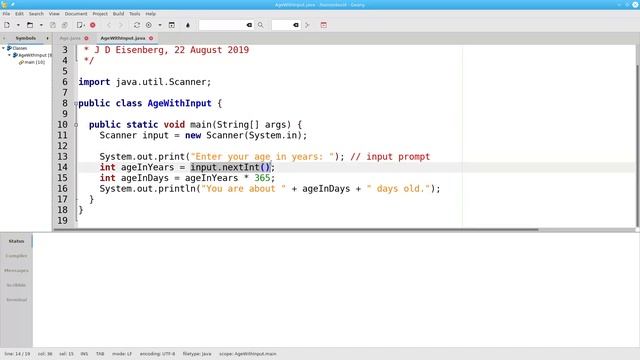Image resolution: width=640 pixels, height=360 pixels.
Task: Clear the go-to-line field
Action: click(x=296, y=25)
